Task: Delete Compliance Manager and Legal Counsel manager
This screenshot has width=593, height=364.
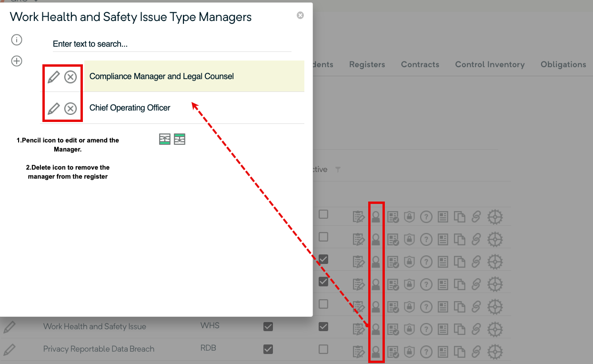Action: click(x=70, y=77)
